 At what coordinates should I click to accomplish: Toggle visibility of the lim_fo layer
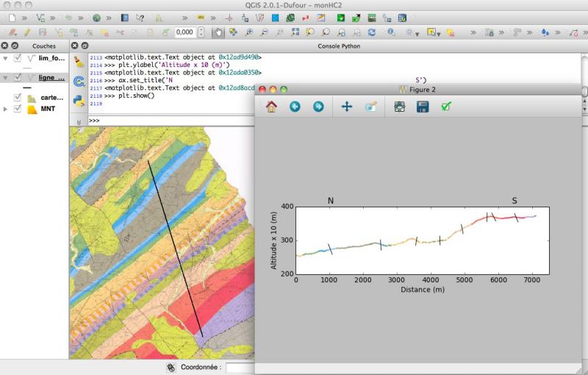coord(18,58)
